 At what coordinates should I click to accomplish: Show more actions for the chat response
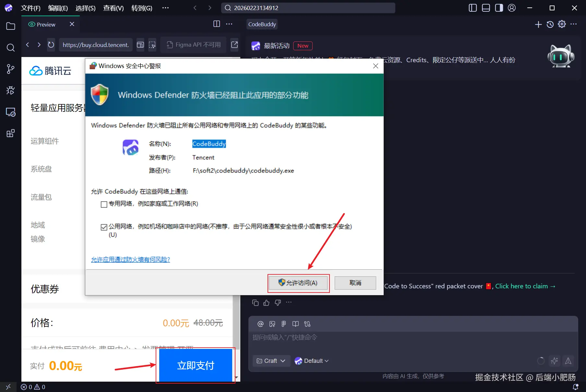pos(289,302)
